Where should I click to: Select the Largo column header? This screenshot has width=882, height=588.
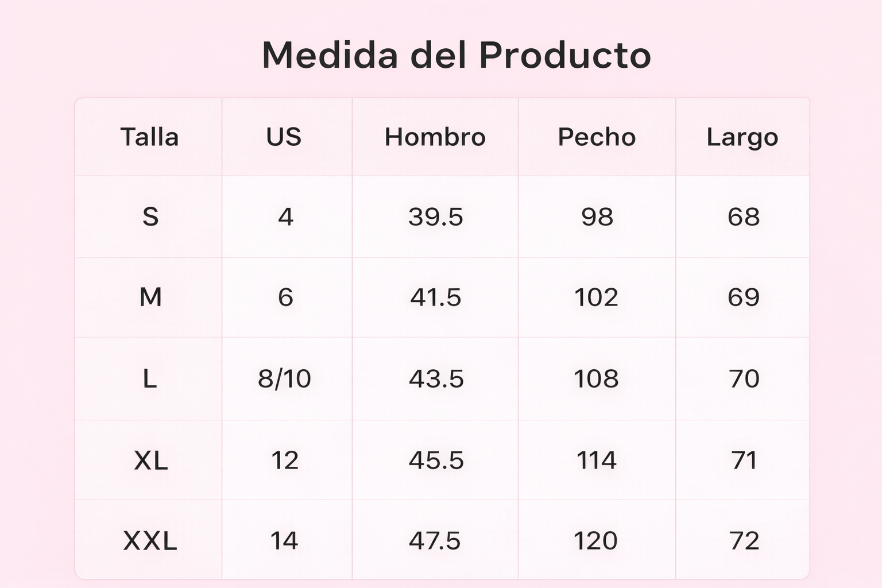click(x=742, y=138)
